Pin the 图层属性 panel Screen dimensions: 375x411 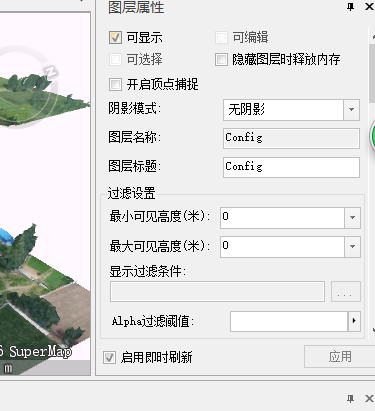350,7
